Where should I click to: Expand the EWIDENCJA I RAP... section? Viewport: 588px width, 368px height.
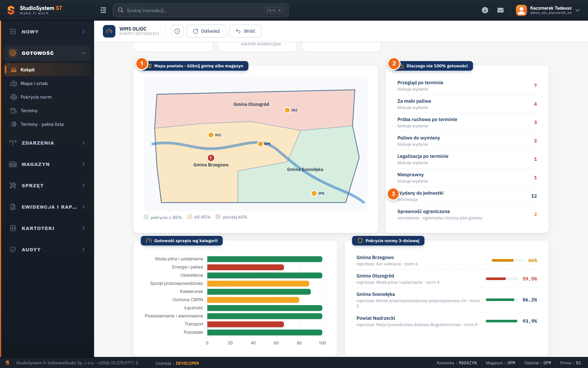(47, 207)
